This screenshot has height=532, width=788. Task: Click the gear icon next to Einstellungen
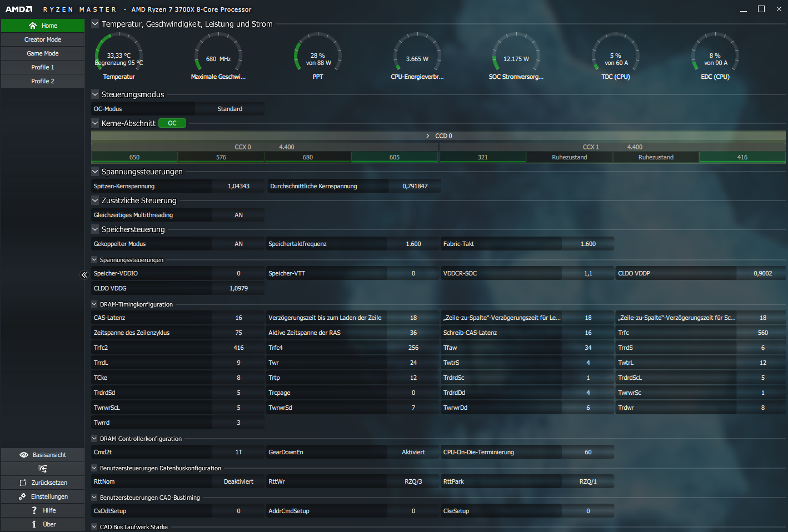click(22, 496)
